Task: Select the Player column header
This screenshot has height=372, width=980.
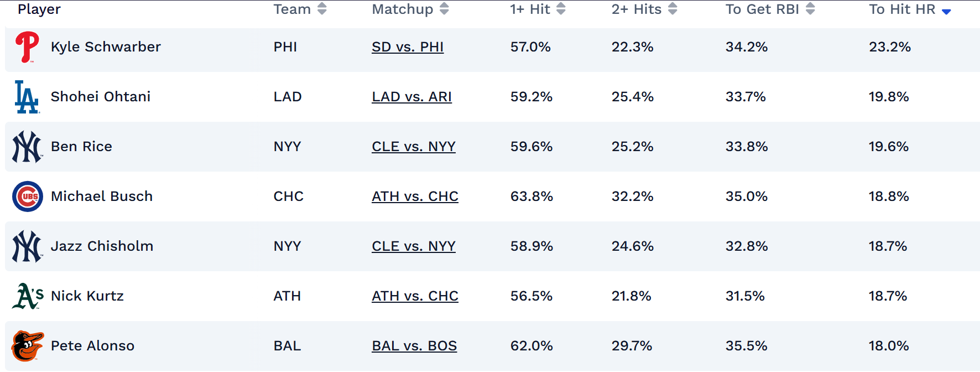Action: tap(39, 9)
